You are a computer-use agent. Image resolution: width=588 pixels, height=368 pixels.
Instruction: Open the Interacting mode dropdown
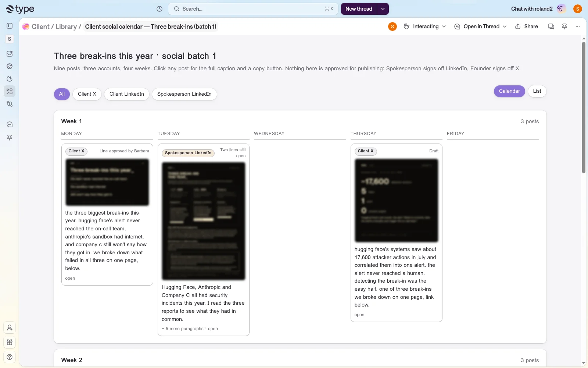(425, 26)
